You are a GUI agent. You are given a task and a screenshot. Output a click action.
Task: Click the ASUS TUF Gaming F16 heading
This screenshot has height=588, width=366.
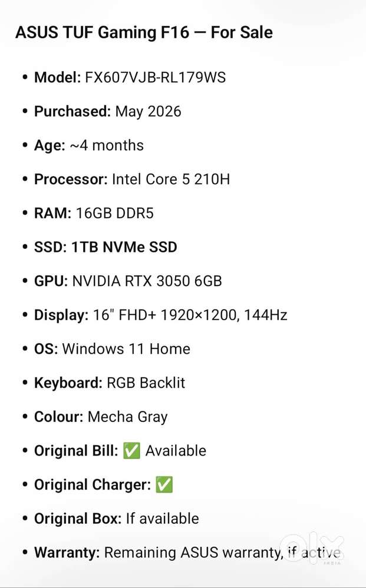pos(144,32)
